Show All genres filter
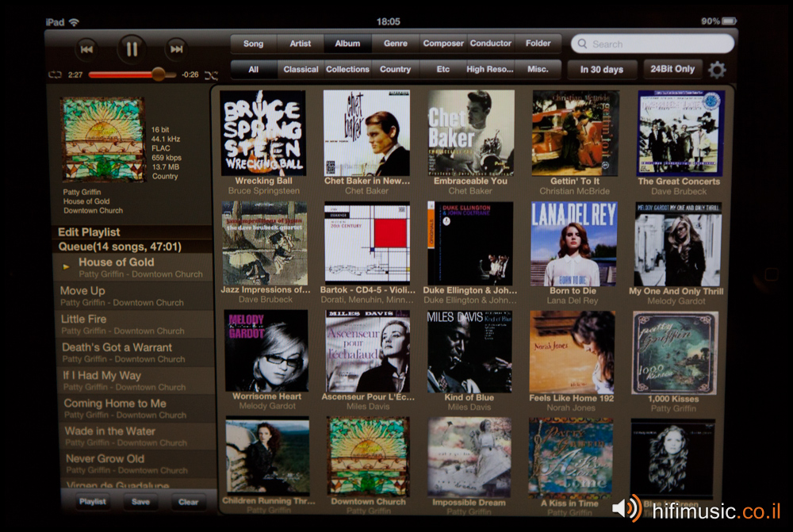 point(254,69)
